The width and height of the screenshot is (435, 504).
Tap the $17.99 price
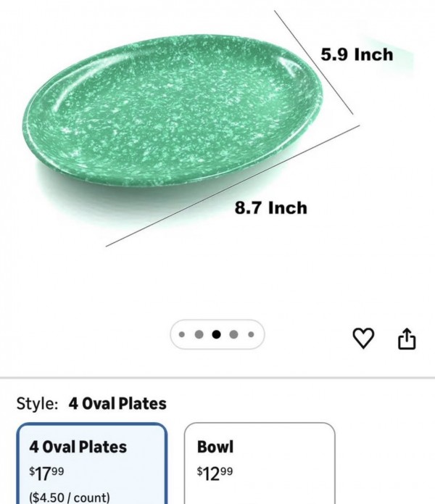coord(46,473)
